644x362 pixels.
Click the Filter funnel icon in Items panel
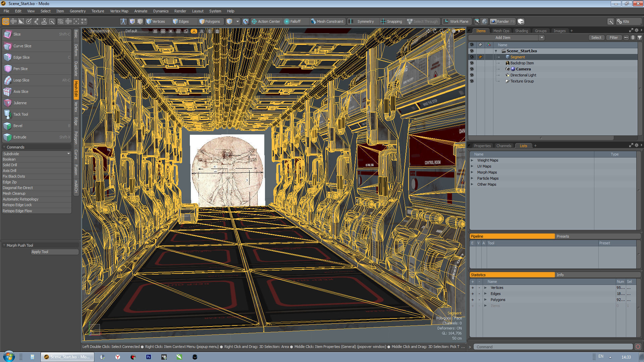pos(639,38)
